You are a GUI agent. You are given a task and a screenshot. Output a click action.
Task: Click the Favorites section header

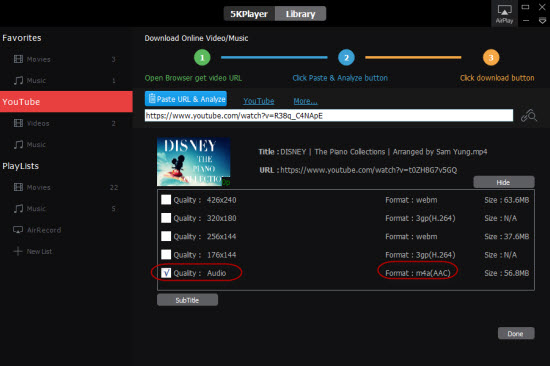point(22,38)
